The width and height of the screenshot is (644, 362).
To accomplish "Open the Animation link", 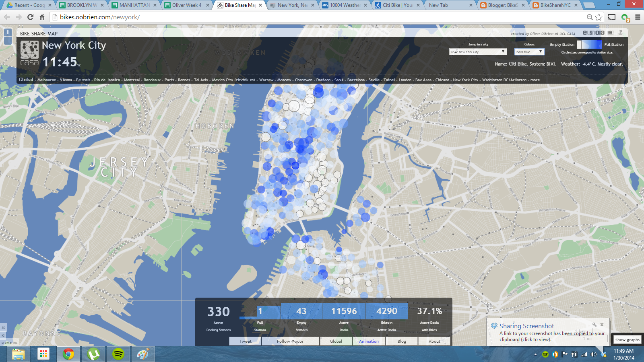I will click(x=369, y=341).
